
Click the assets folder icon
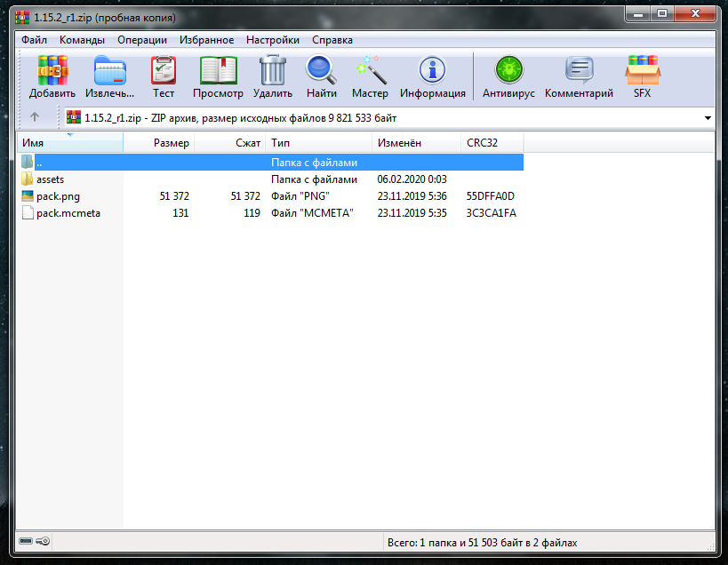pos(28,179)
